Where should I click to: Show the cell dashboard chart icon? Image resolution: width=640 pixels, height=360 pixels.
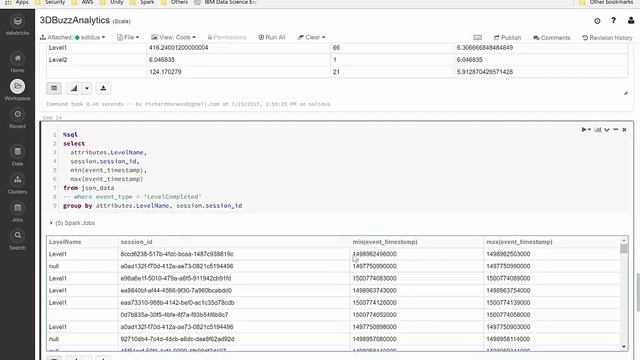598,129
